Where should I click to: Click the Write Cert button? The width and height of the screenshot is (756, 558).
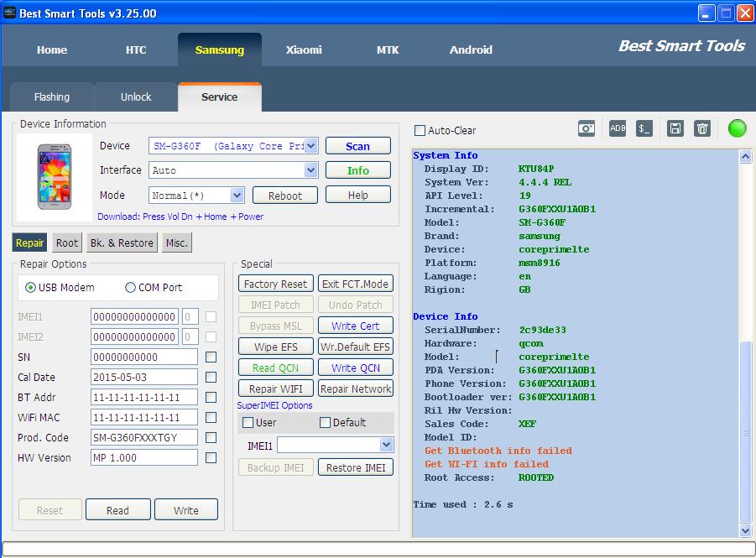point(355,326)
